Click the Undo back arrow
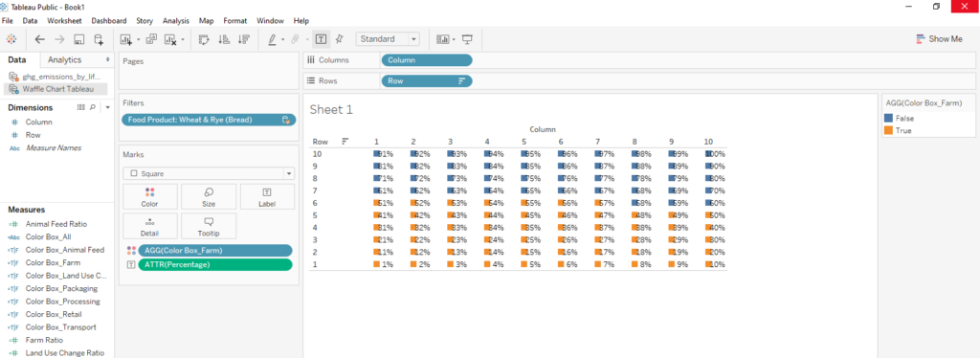 coord(40,38)
